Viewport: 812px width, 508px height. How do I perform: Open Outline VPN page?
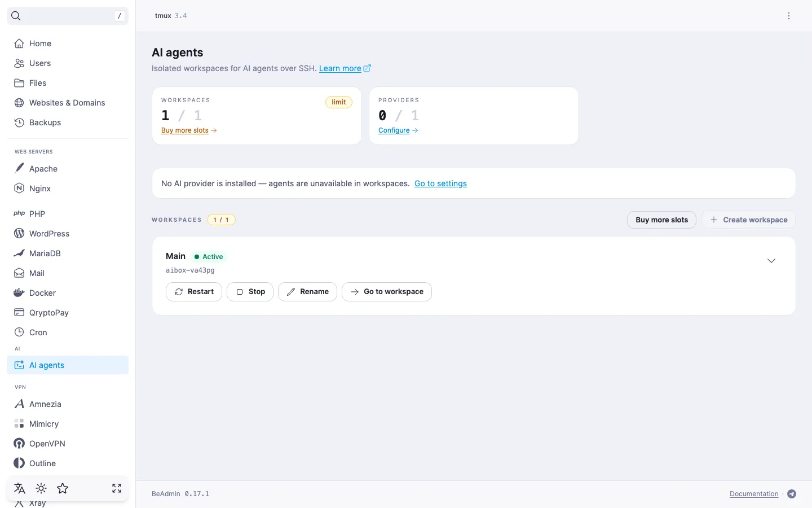[x=68, y=463]
